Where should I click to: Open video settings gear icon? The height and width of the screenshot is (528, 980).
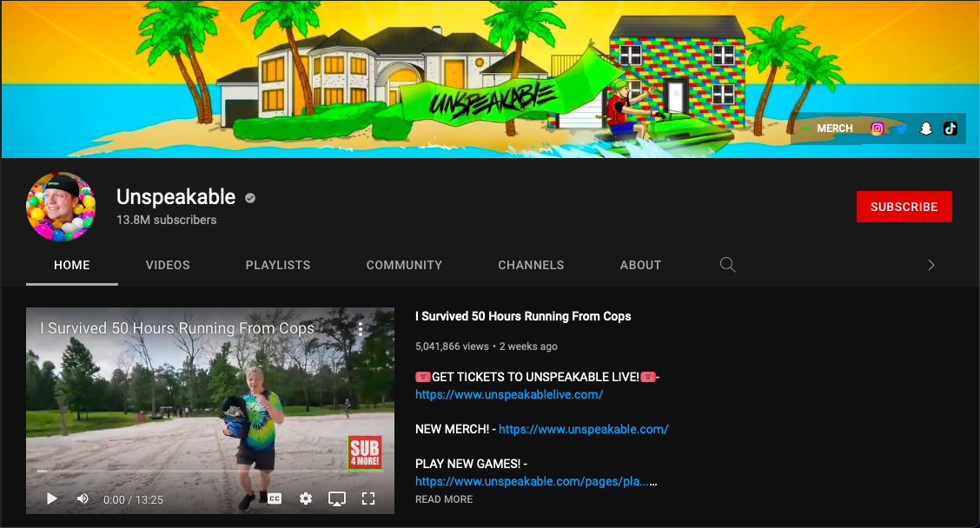pos(306,498)
